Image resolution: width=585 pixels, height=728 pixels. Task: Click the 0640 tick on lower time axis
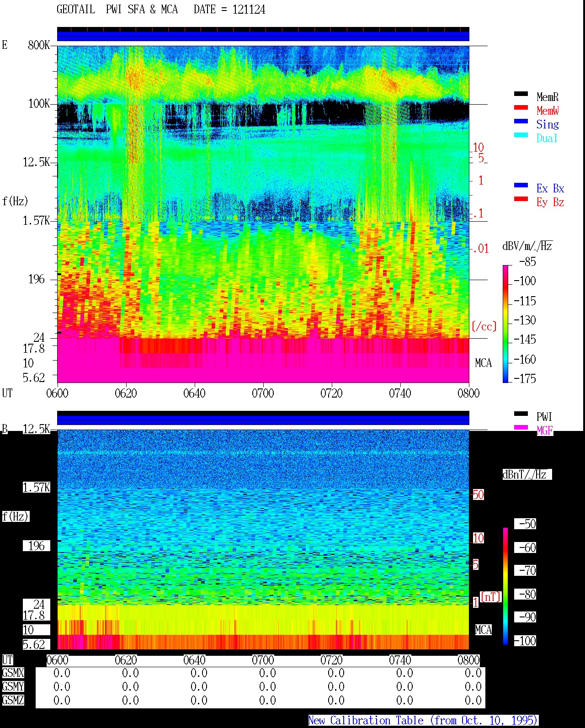click(x=194, y=660)
